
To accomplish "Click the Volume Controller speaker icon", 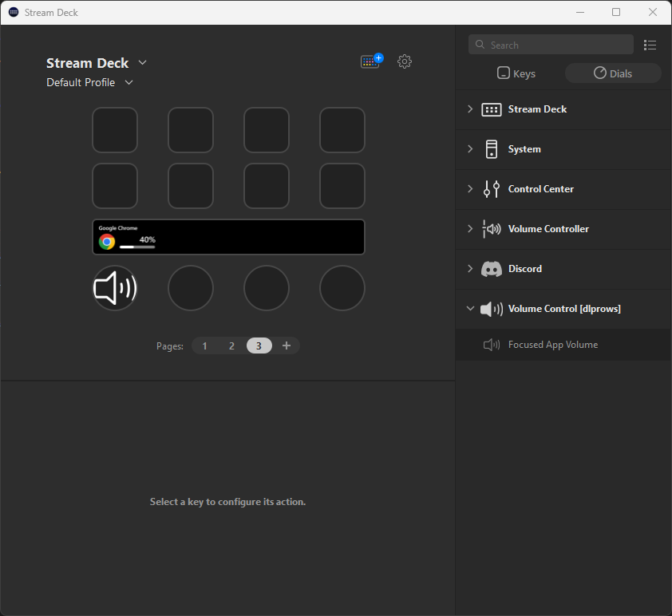I will pos(491,229).
